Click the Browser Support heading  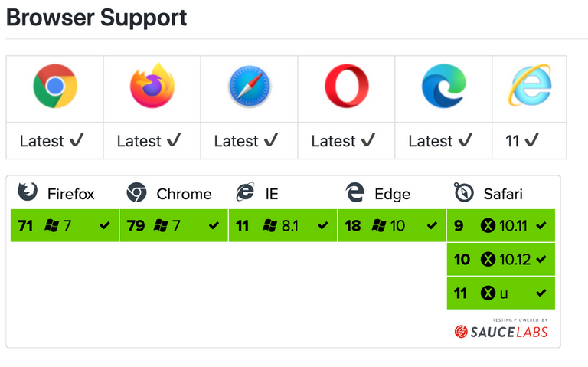96,18
